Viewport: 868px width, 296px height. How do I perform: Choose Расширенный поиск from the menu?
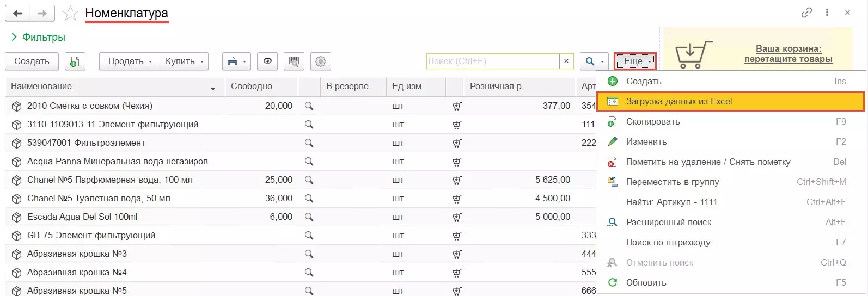[668, 223]
